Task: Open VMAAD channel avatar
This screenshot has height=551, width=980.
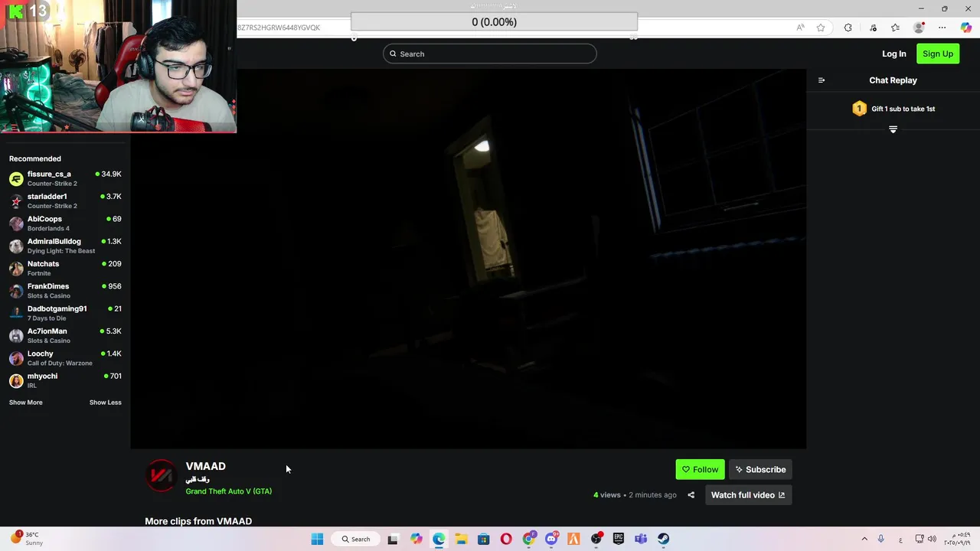Action: coord(161,475)
